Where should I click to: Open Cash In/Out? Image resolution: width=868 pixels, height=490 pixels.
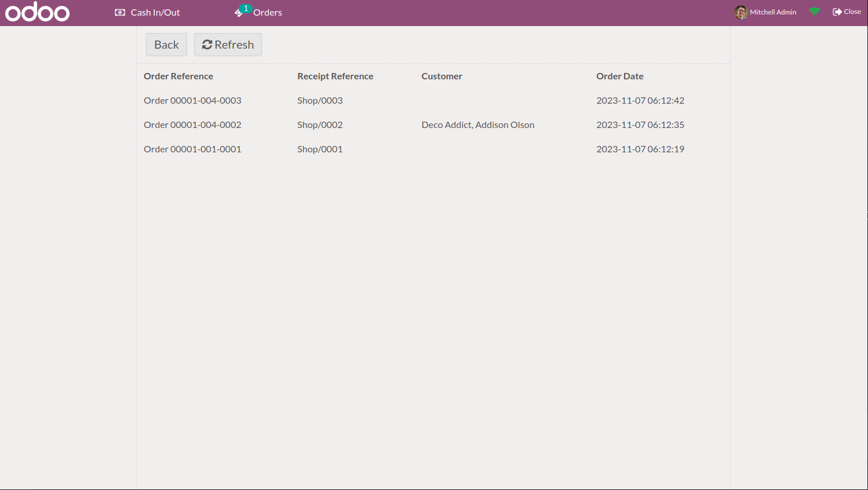147,12
